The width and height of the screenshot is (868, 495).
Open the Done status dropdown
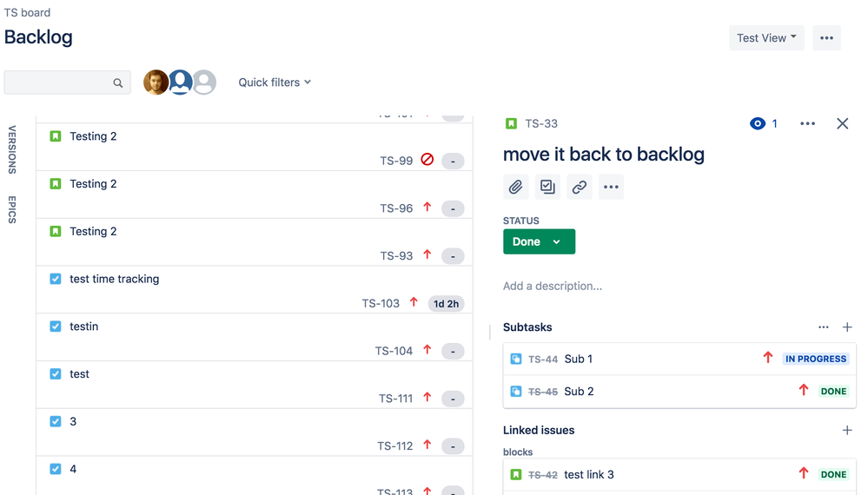[x=539, y=241]
